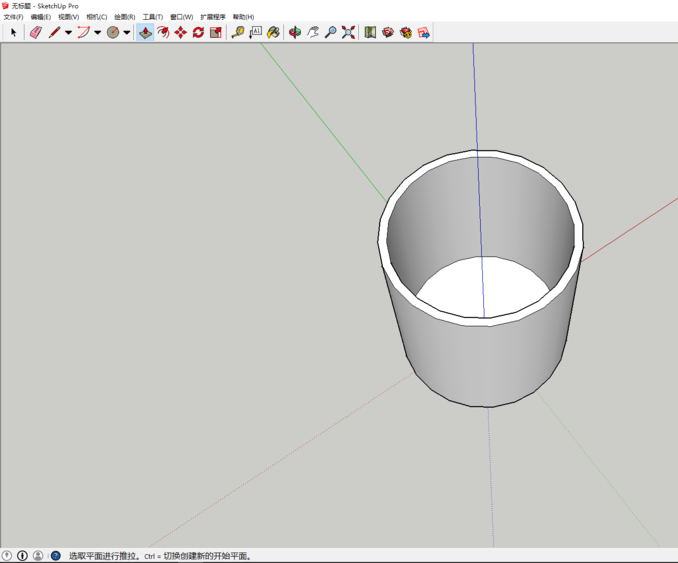Expand the Arc tool dropdown arrow
The height and width of the screenshot is (563, 678).
tap(98, 32)
